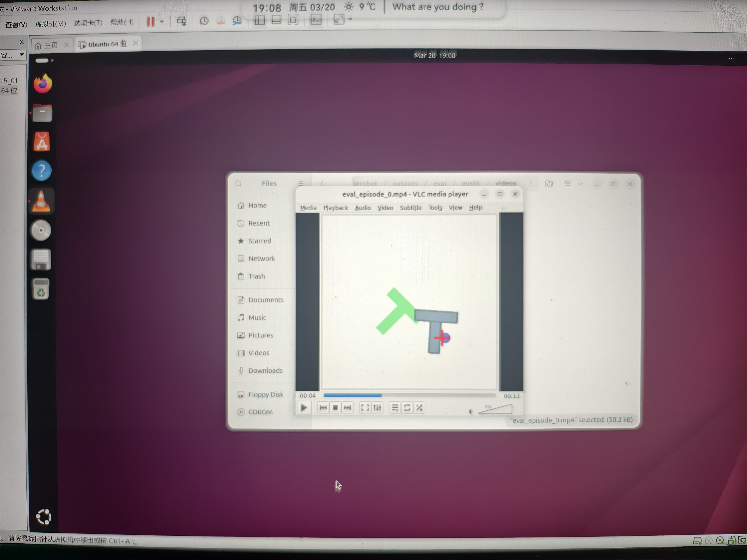Open extended settings (equalizer sliders icon)
Screen dimensions: 747x560
[x=377, y=407]
